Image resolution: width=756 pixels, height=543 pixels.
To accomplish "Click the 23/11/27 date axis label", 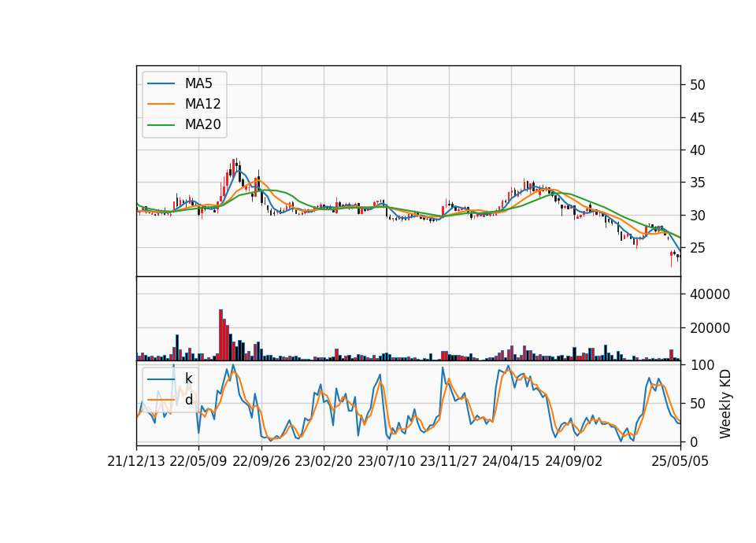I will 449,462.
